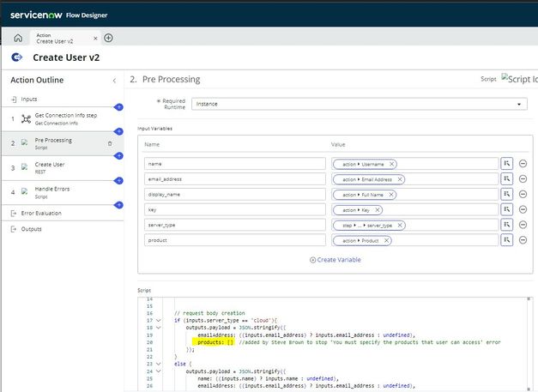Screen dimensions: 538x392
Task: Remove the action Key pill
Action: pos(378,210)
